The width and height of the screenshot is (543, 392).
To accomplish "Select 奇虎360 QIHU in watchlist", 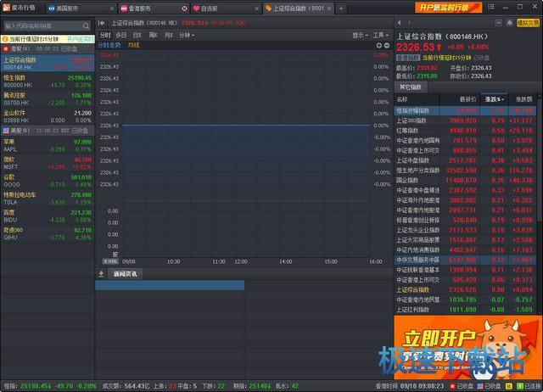I will 48,233.
